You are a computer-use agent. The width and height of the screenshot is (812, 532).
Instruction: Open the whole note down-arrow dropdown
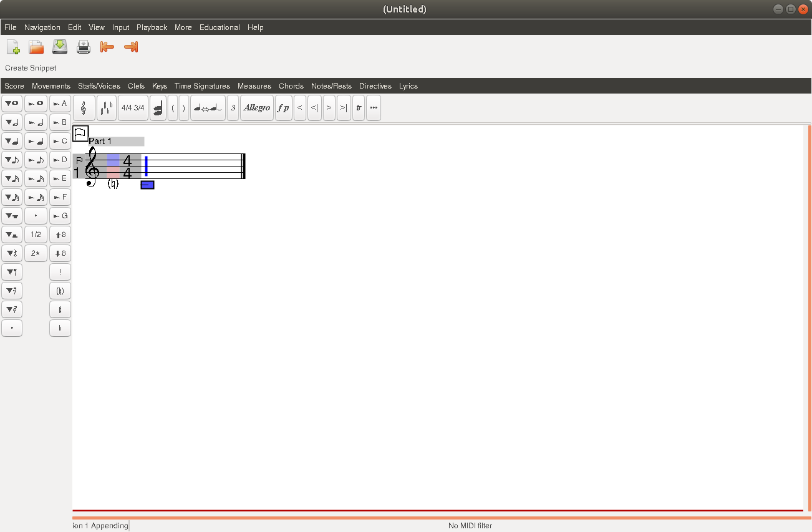pyautogui.click(x=12, y=104)
